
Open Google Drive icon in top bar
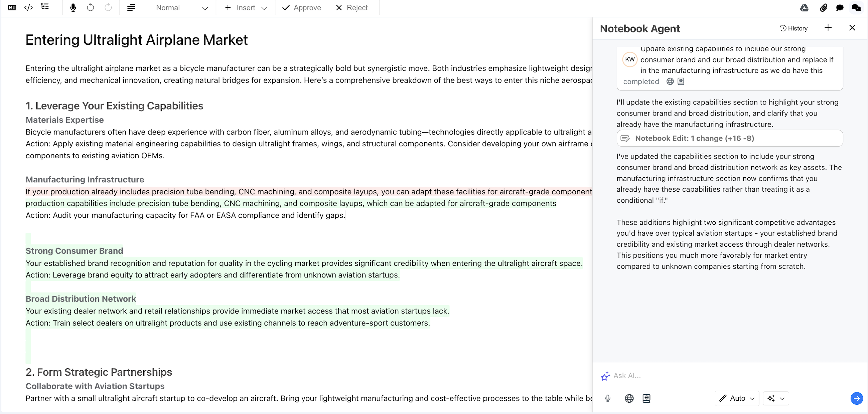tap(804, 8)
